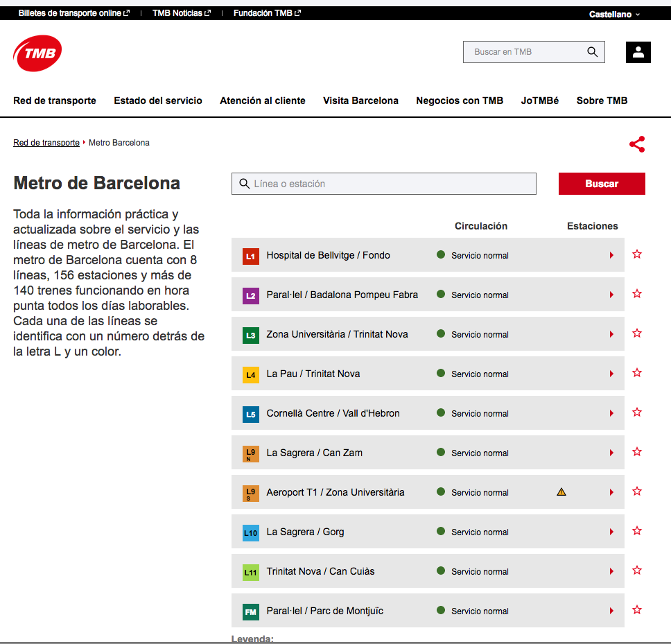Screen dimensions: 671x644
Task: Open the user account icon
Action: (638, 52)
